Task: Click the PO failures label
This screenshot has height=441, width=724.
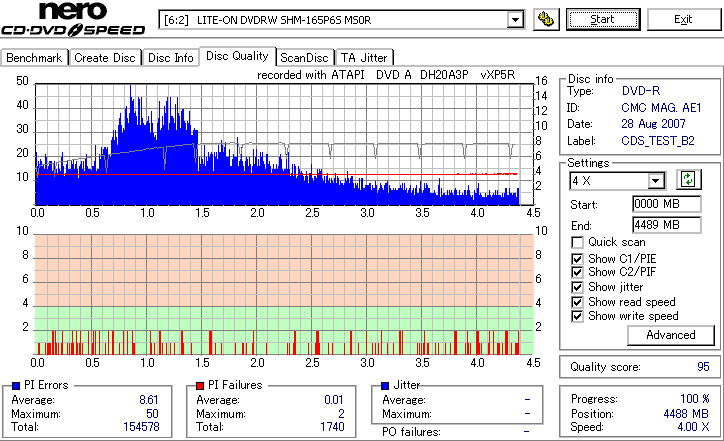Action: point(411,432)
